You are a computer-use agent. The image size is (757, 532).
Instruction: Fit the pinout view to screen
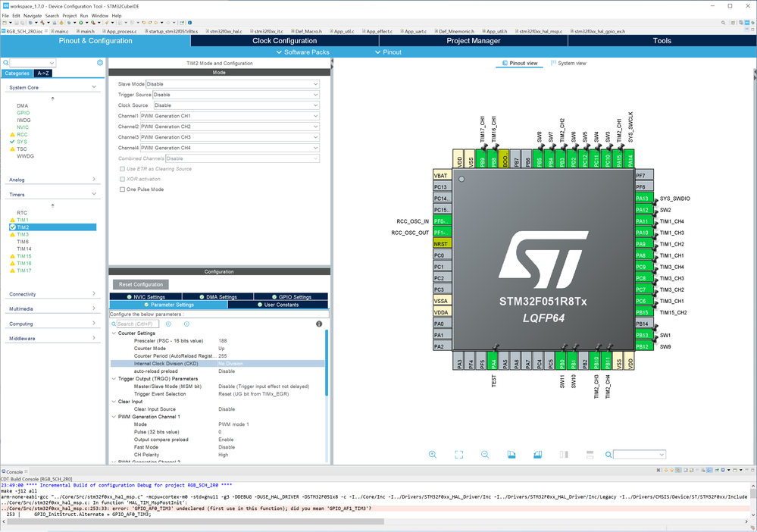tap(458, 454)
